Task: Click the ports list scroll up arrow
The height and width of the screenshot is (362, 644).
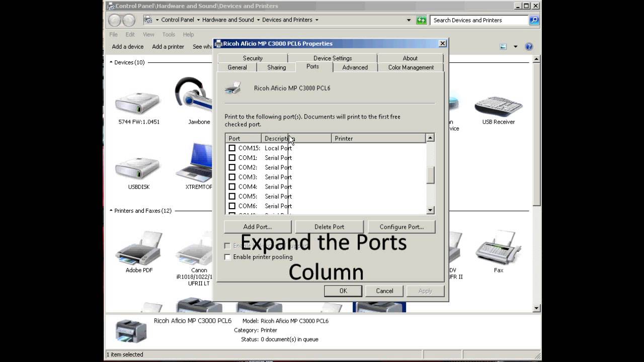Action: pyautogui.click(x=430, y=138)
